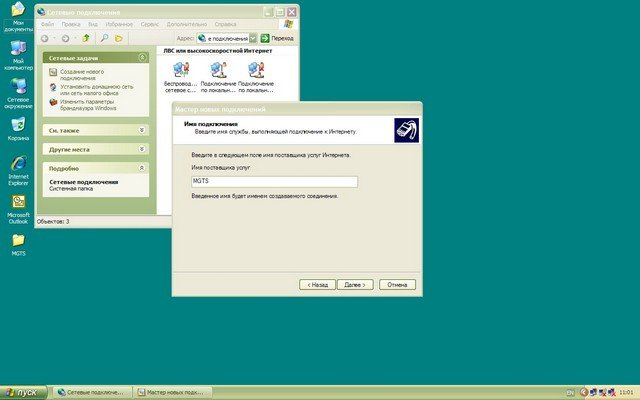The width and height of the screenshot is (640, 400).
Task: Expand the Другие места panel
Action: tap(141, 148)
